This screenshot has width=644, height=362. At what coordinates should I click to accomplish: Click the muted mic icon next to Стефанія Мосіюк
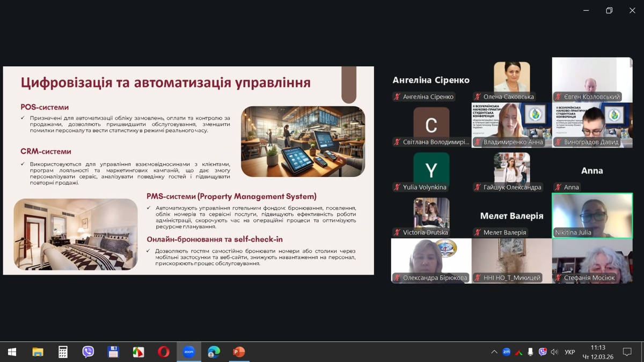click(x=558, y=278)
